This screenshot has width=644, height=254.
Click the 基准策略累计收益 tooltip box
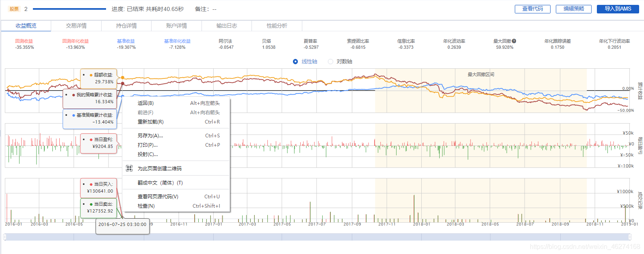pyautogui.click(x=90, y=119)
